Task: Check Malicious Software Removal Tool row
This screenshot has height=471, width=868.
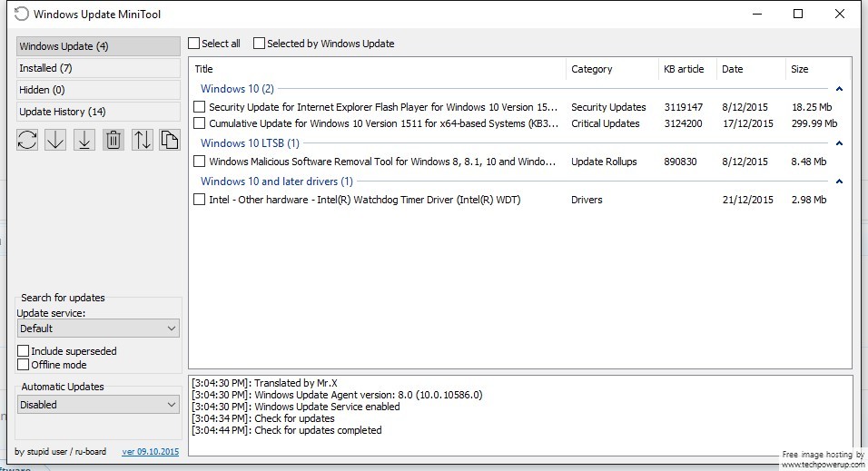Action: (199, 162)
